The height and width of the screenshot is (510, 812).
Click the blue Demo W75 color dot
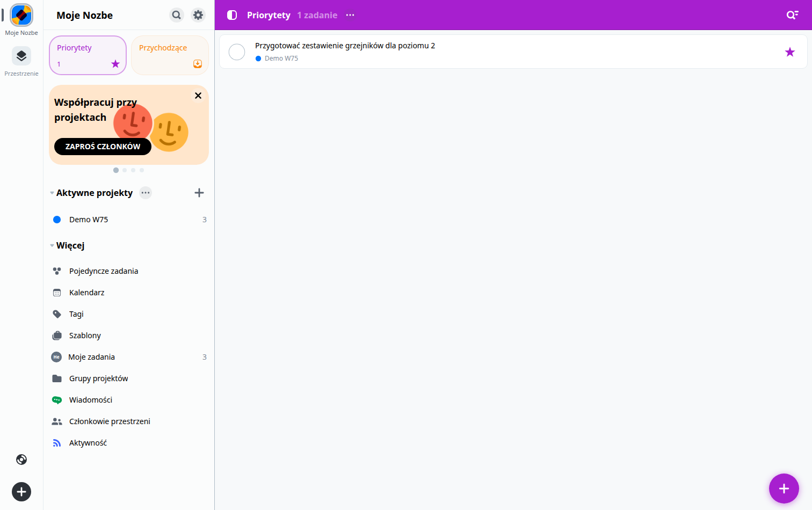tap(57, 220)
